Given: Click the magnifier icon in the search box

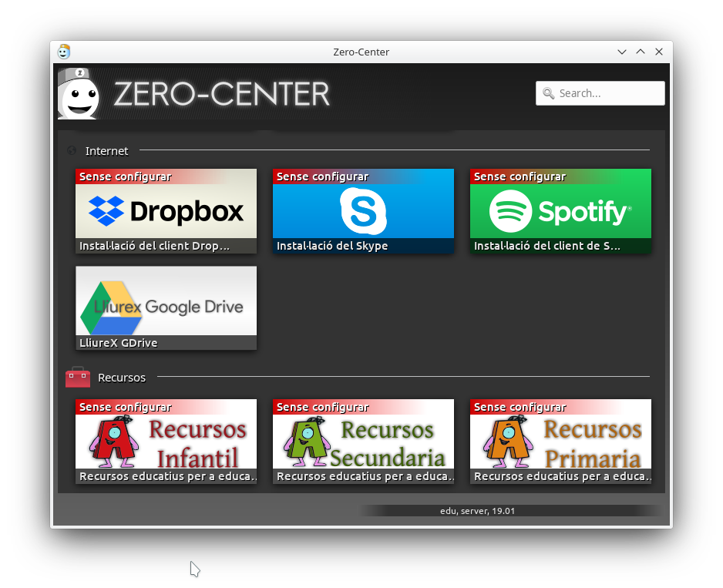Looking at the screenshot, I should tap(549, 93).
